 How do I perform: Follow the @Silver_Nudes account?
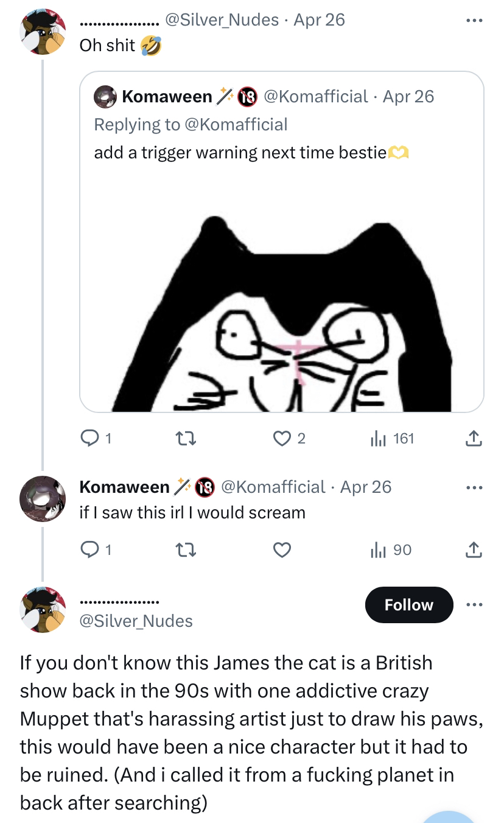[408, 605]
